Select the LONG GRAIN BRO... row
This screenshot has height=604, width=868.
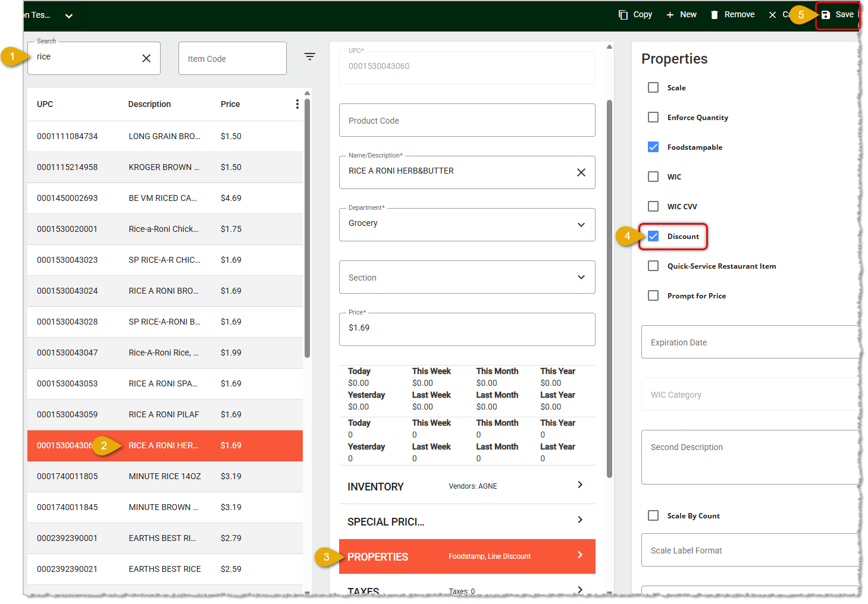tap(165, 136)
